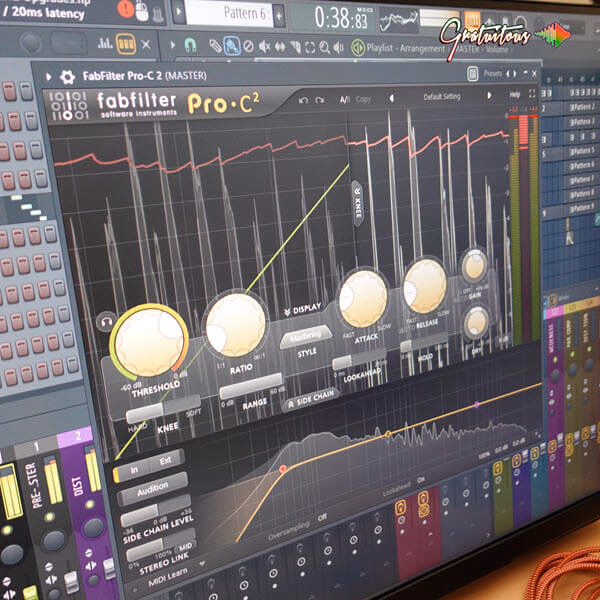Open the wrapper Presets menu
This screenshot has width=600, height=600.
[x=492, y=73]
